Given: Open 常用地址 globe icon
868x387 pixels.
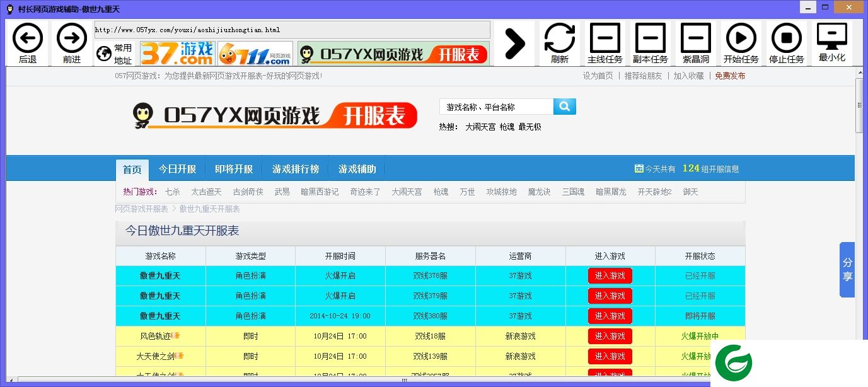Looking at the screenshot, I should [104, 54].
